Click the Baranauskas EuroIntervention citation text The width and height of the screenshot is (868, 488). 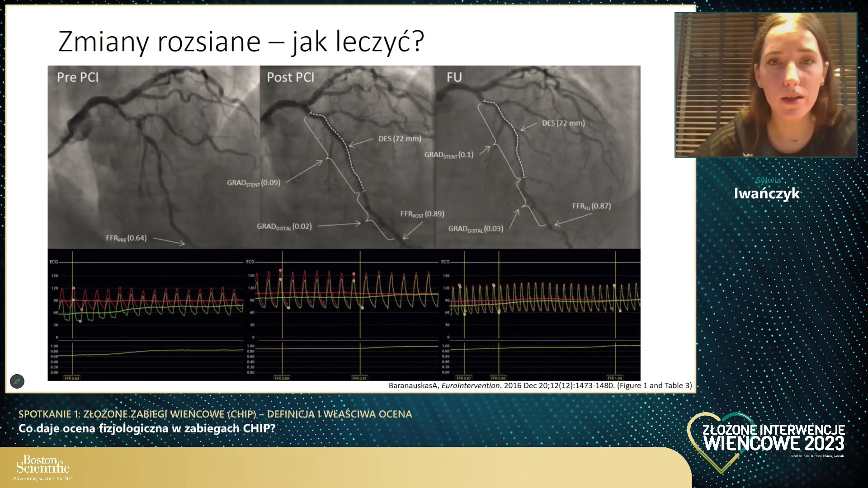540,385
